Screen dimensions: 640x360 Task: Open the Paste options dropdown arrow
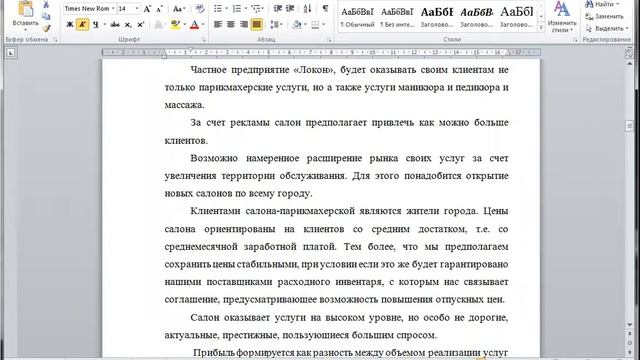(x=26, y=30)
